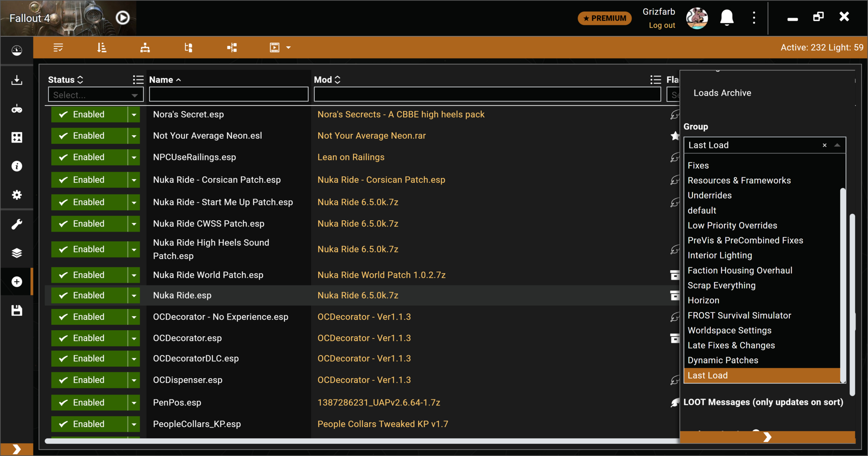This screenshot has width=868, height=456.
Task: Toggle Enabled for Nuka Ride - Corsican Patch.esp
Action: coord(89,180)
